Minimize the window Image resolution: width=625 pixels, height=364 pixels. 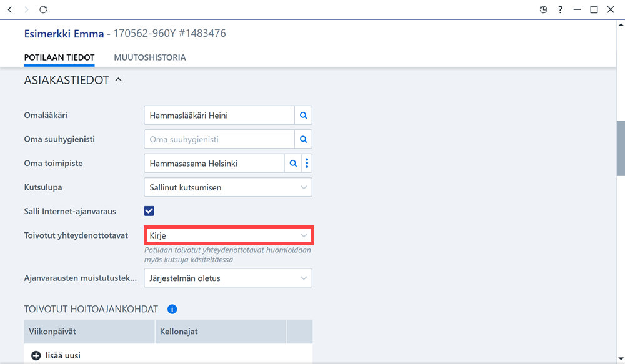[x=577, y=9]
